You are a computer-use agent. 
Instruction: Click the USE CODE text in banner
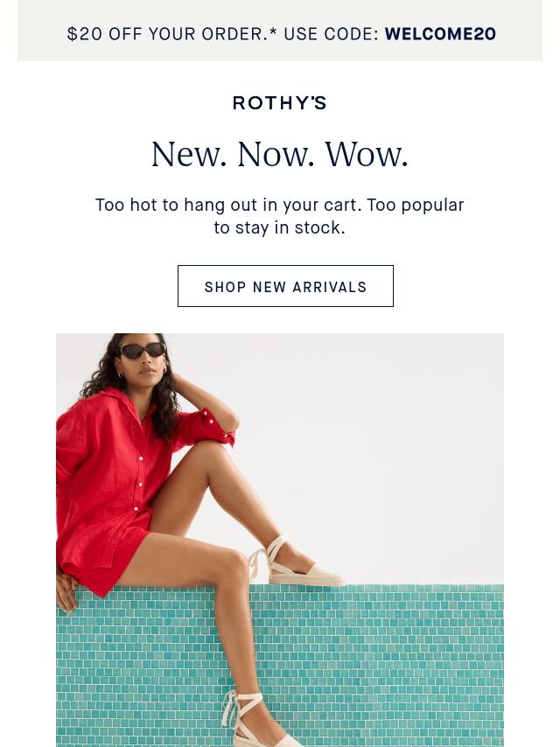click(332, 34)
